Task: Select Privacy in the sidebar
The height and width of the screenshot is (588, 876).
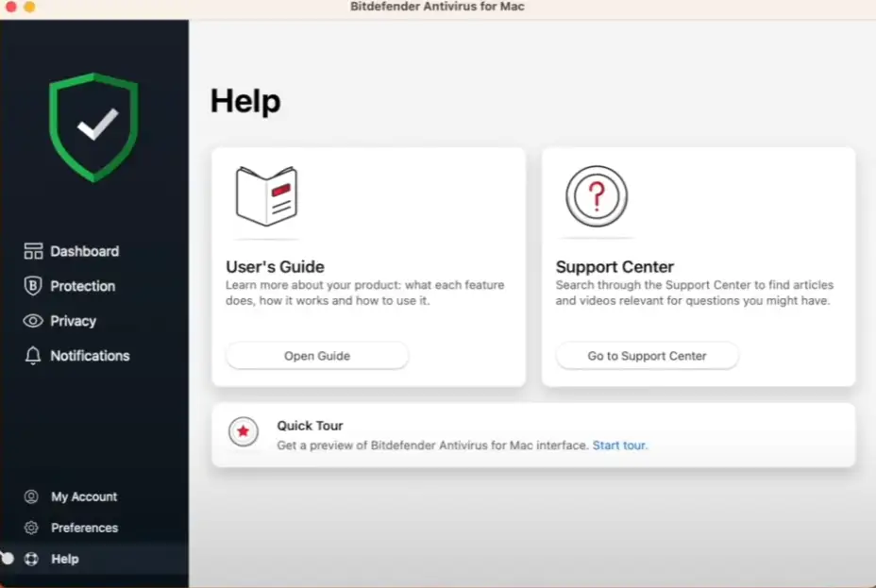Action: pyautogui.click(x=73, y=321)
